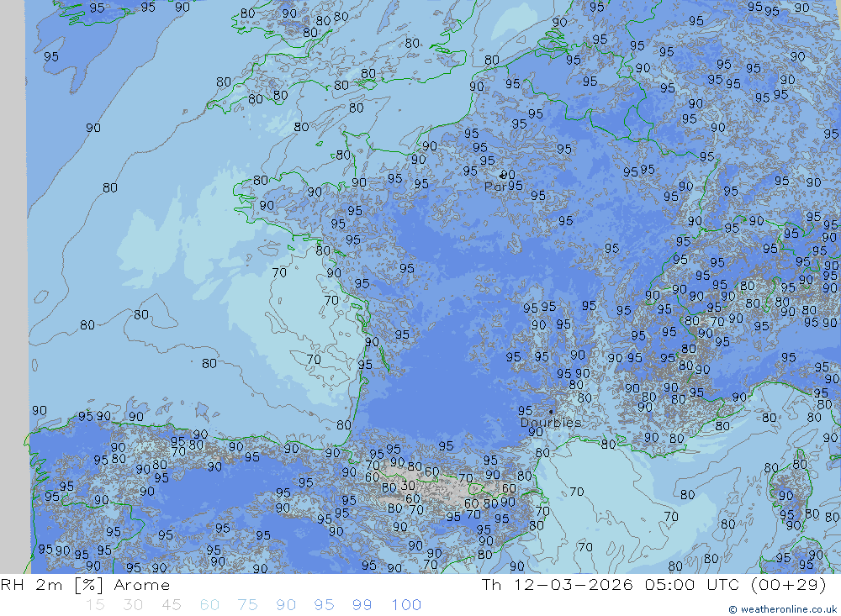
Task: Select legend value 90 in the color scale
Action: (x=286, y=605)
